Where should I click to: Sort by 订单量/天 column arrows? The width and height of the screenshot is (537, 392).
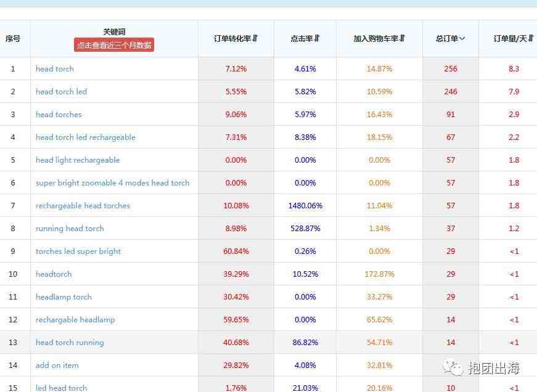[x=531, y=38]
